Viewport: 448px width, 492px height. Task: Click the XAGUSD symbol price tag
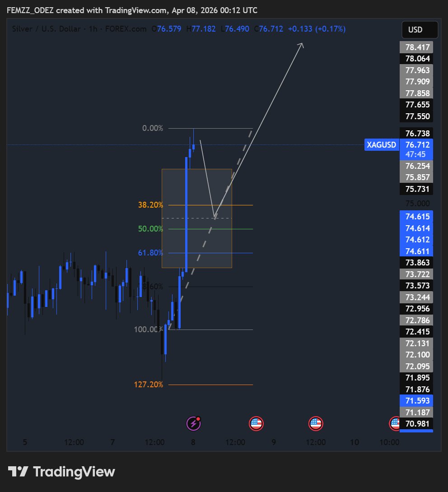click(382, 144)
